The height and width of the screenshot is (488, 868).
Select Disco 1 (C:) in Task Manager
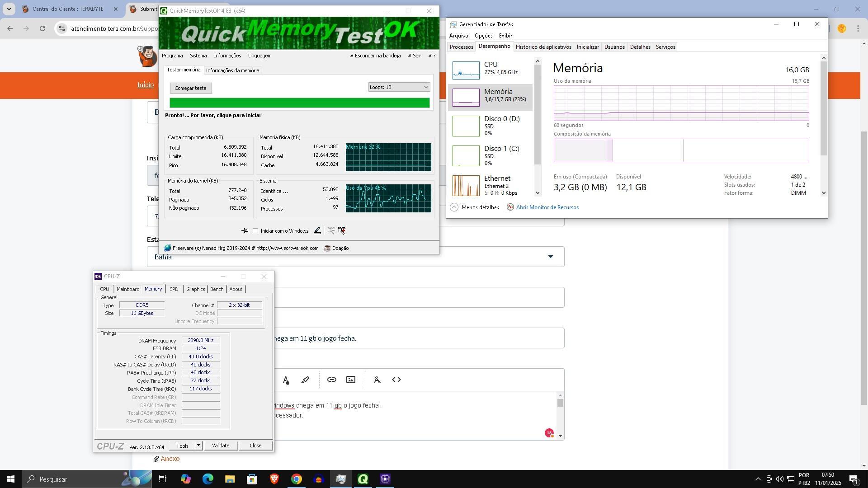tap(490, 155)
